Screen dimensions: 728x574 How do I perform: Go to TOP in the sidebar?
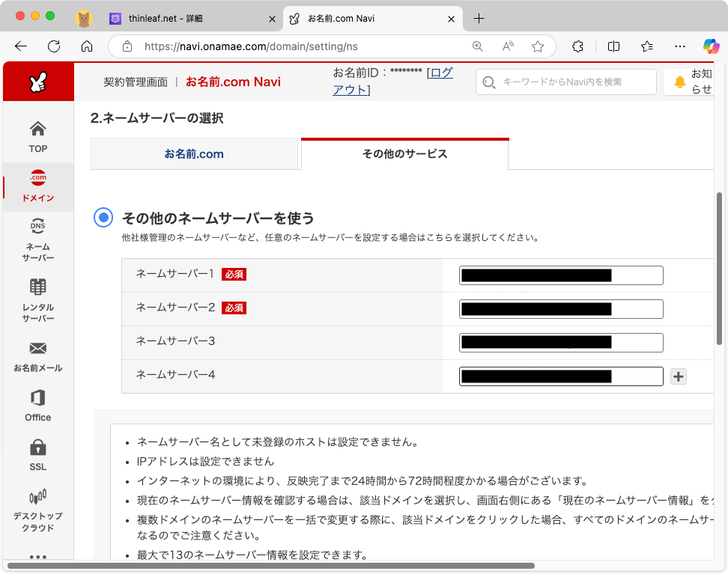[38, 136]
